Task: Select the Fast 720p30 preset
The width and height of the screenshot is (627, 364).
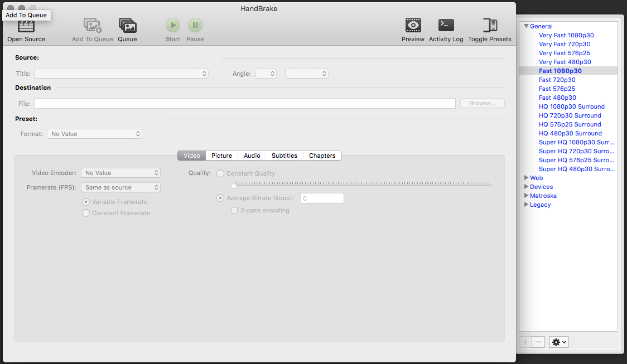Action: click(x=557, y=80)
